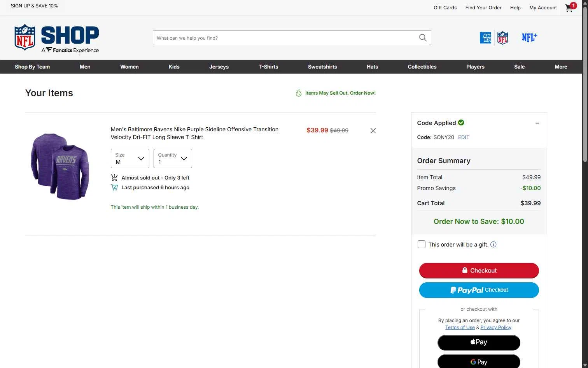Open the Help link
The width and height of the screenshot is (588, 368).
(x=515, y=8)
